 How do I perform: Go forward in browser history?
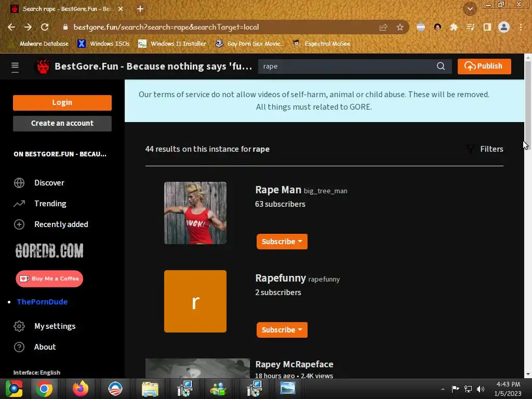click(x=28, y=27)
